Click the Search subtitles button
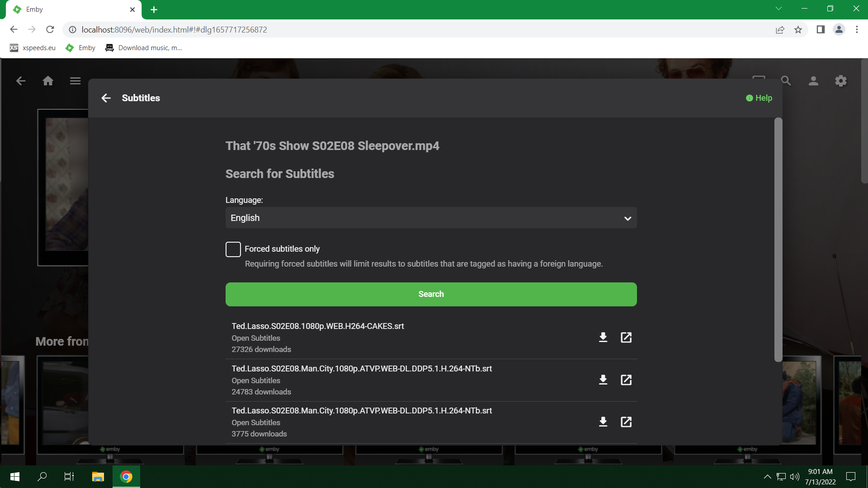This screenshot has width=868, height=488. (x=431, y=294)
